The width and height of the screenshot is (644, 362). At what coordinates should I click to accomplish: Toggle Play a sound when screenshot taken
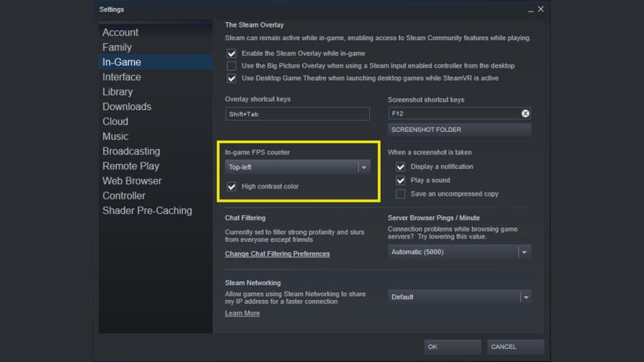(401, 180)
